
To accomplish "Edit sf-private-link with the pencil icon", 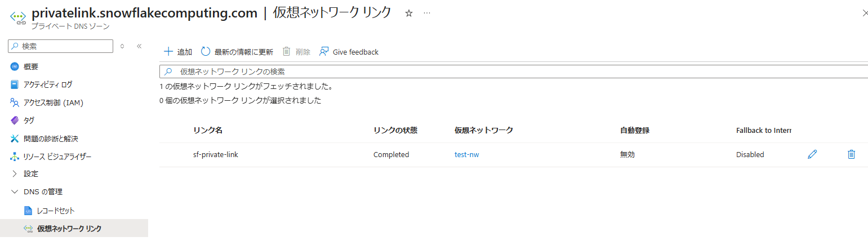I will 812,154.
